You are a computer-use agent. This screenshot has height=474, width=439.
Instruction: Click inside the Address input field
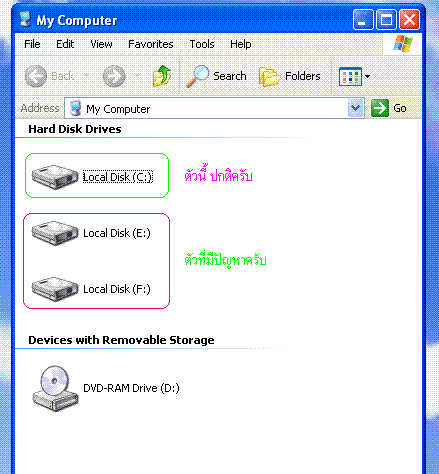tap(207, 108)
